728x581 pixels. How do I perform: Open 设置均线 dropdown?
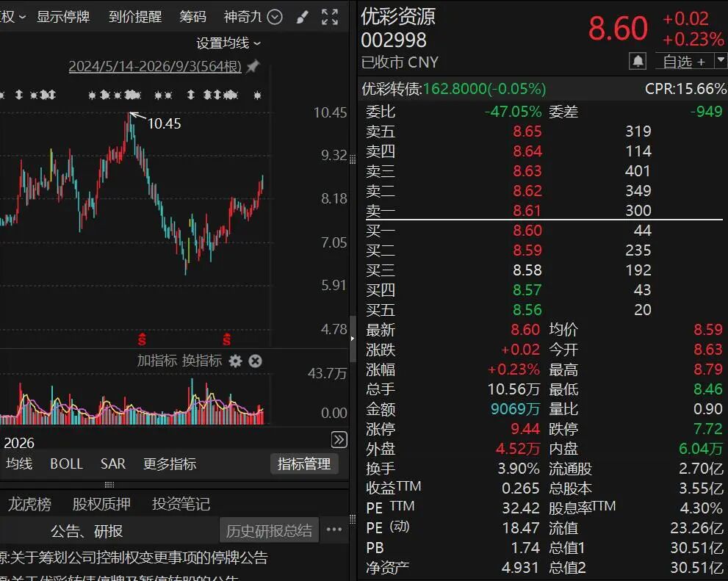pyautogui.click(x=228, y=43)
